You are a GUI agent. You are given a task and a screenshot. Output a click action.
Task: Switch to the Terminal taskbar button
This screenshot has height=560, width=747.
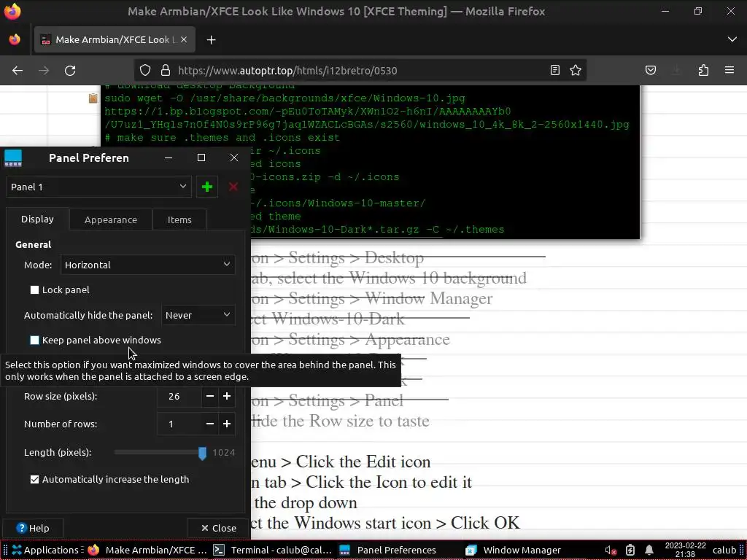273,550
